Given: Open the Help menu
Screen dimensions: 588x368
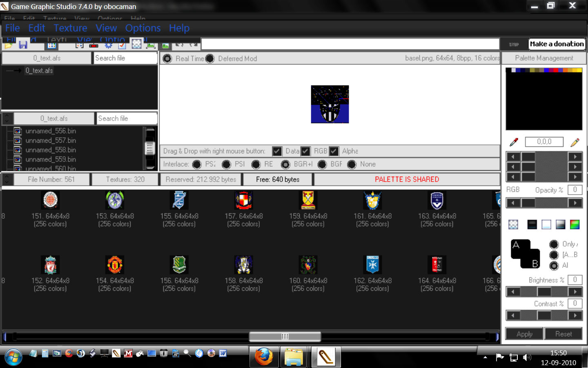Looking at the screenshot, I should tap(179, 28).
